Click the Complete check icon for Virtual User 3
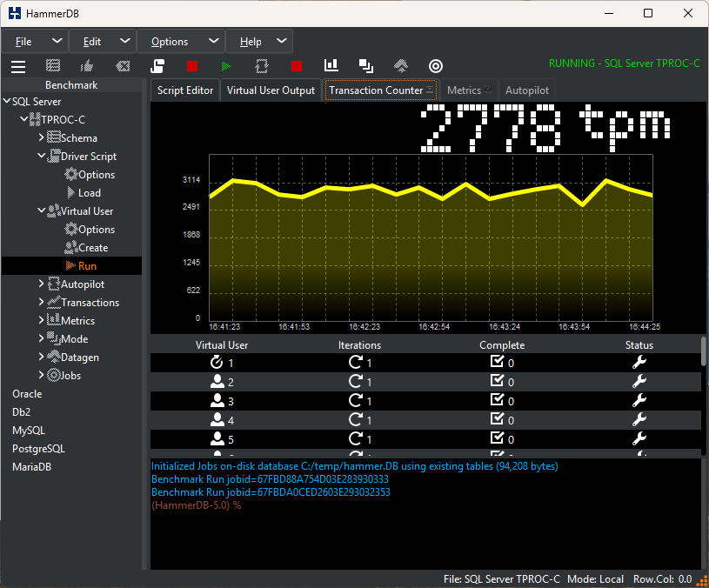Viewport: 709px width, 588px height. pos(497,399)
